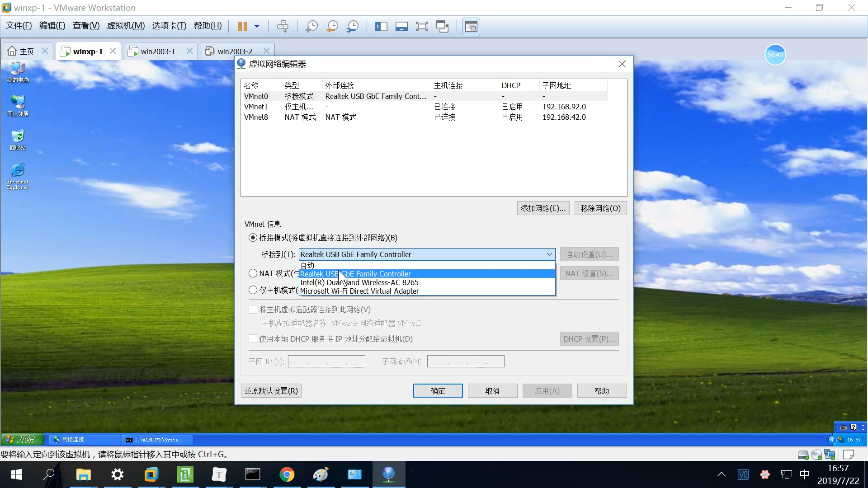Enter full screen mode icon
The image size is (868, 488).
point(422,26)
